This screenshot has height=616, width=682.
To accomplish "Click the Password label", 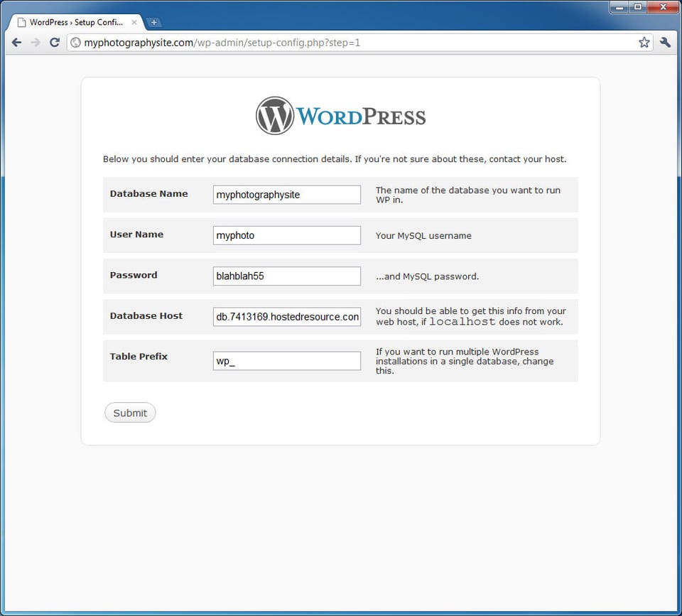I will tap(134, 275).
